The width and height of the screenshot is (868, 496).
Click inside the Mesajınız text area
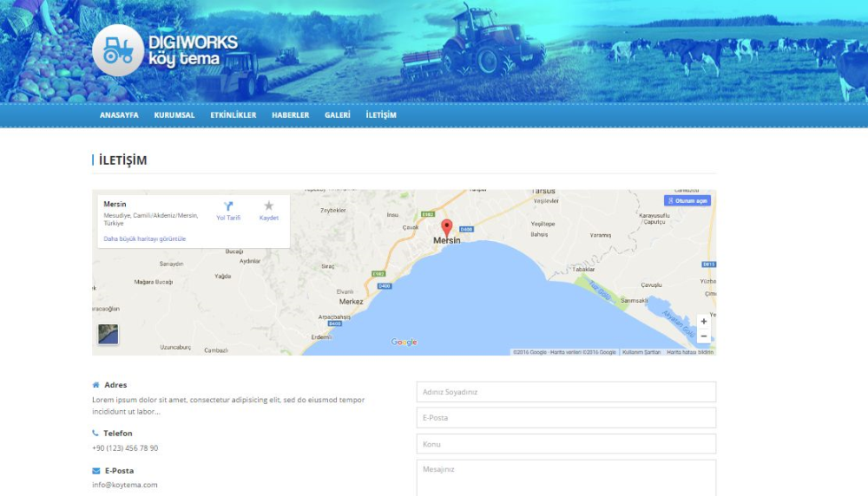[x=566, y=479]
